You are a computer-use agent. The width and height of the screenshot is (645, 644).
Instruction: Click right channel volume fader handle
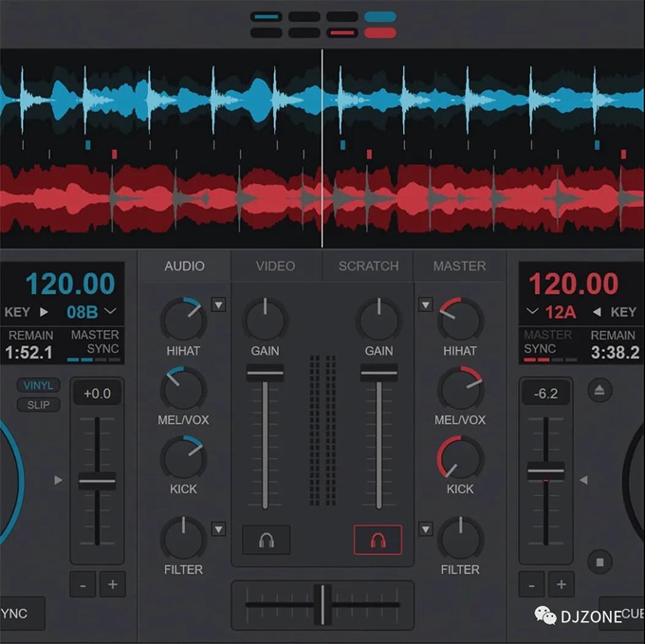click(378, 373)
